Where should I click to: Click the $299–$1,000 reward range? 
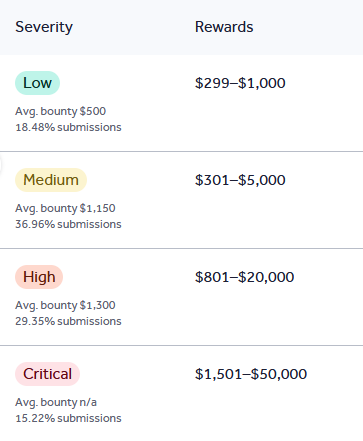click(240, 83)
